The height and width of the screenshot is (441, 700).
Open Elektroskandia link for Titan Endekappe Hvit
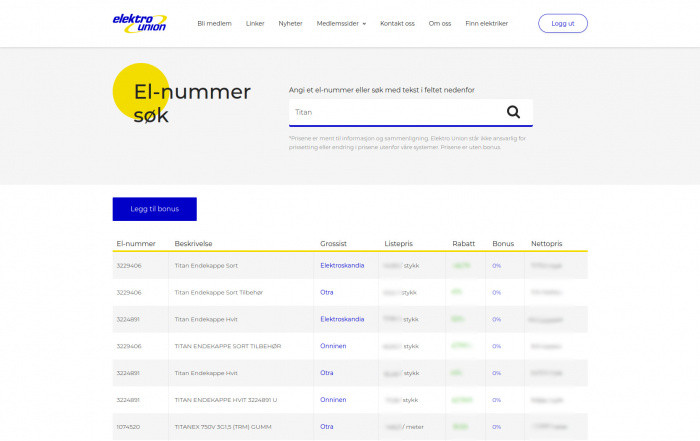[342, 319]
